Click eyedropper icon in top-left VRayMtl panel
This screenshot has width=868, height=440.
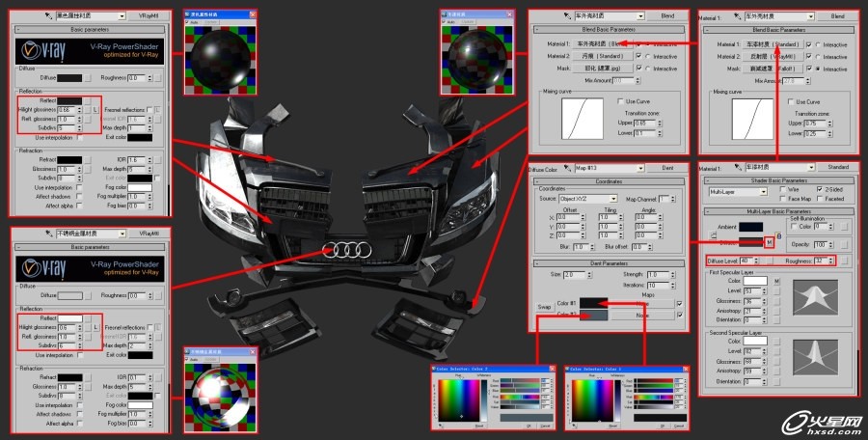click(x=48, y=16)
